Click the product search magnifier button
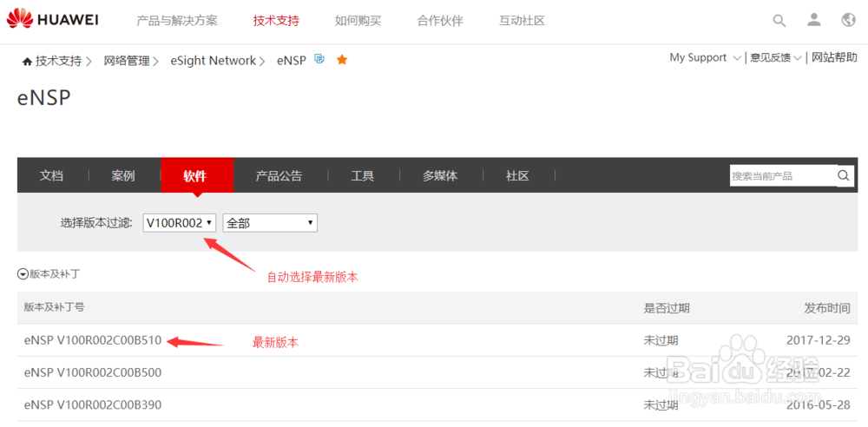 pyautogui.click(x=843, y=175)
